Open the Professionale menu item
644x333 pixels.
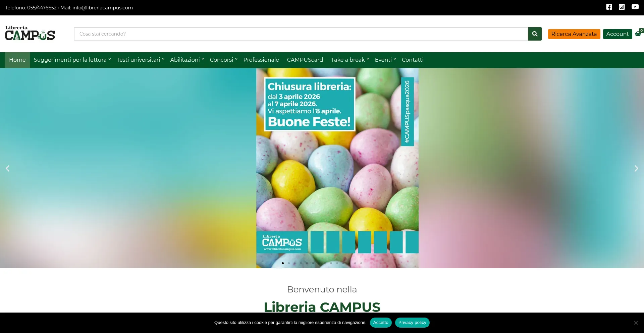click(x=261, y=60)
